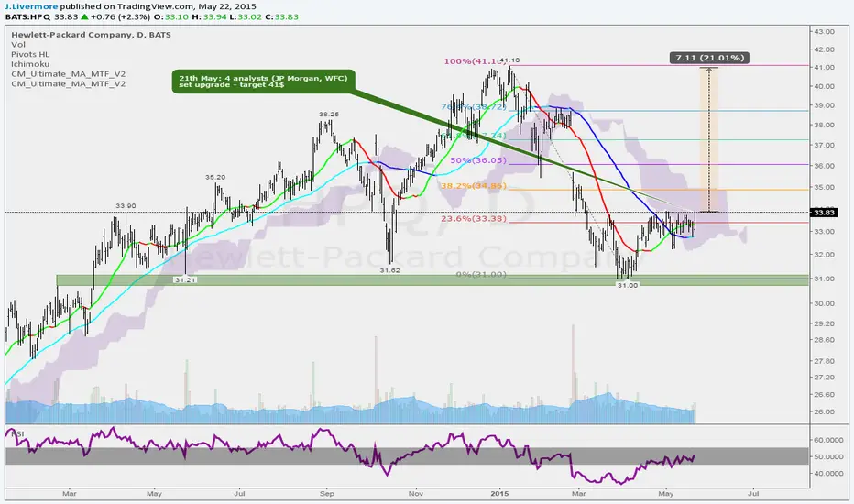Click the 35.20 pivot high label
The height and width of the screenshot is (504, 854).
[x=215, y=177]
